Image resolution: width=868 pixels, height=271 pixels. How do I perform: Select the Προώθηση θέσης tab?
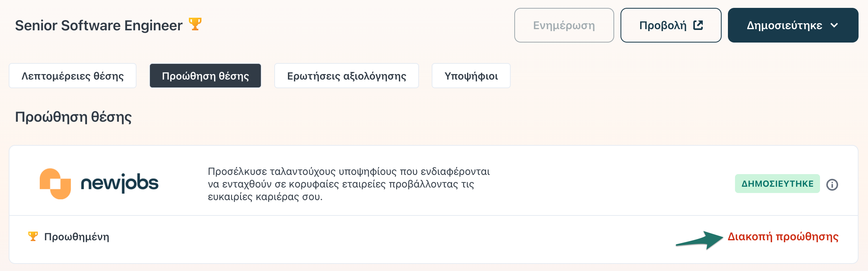[x=205, y=76]
